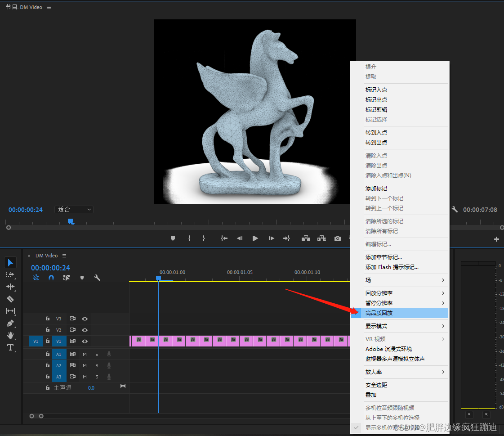Open the 适合 zoom level dropdown
Screen dimensions: 504x436
pyautogui.click(x=74, y=210)
